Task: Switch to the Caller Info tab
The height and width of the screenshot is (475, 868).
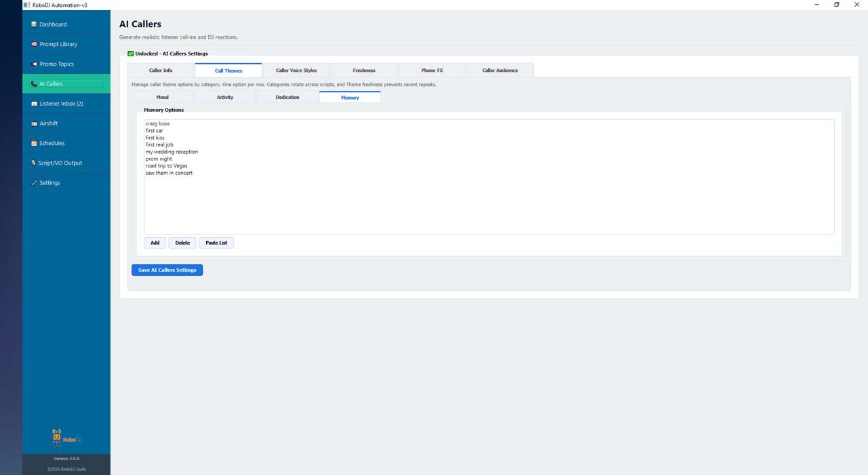Action: (161, 70)
